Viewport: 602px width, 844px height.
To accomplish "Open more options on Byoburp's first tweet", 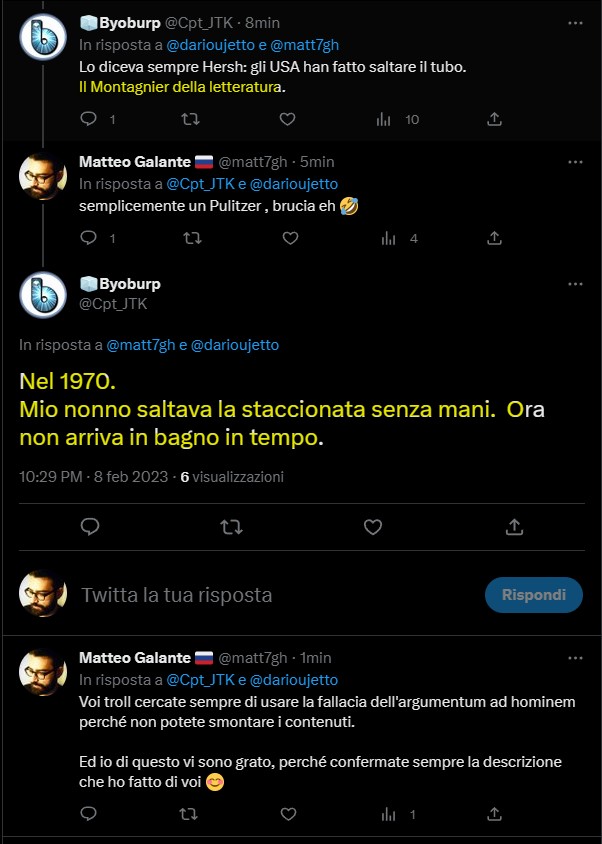I will (x=575, y=23).
